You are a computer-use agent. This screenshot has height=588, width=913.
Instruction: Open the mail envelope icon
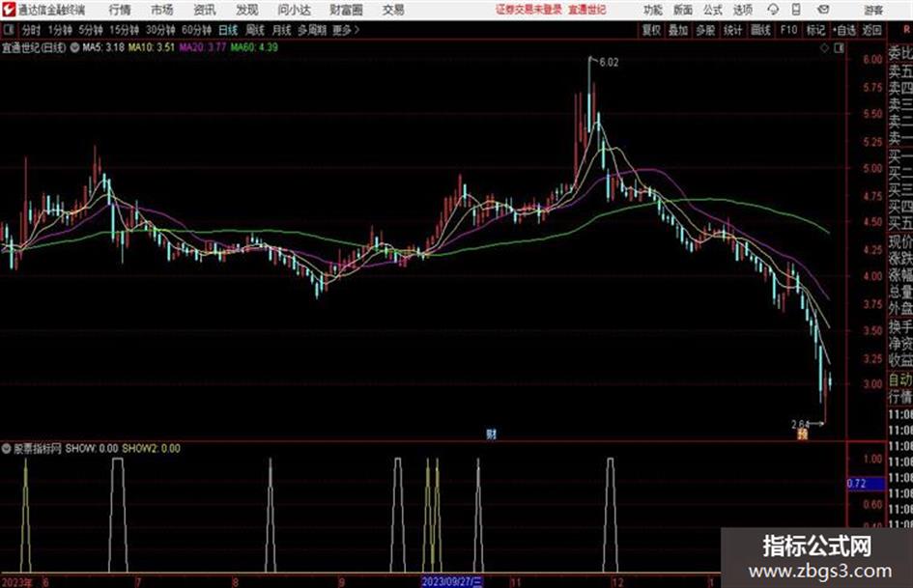point(823,10)
